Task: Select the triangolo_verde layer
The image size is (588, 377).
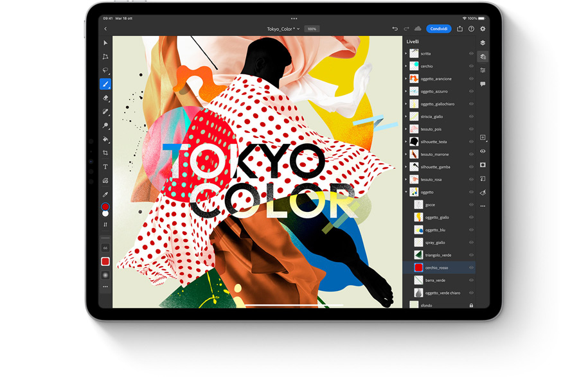Action: (x=438, y=255)
